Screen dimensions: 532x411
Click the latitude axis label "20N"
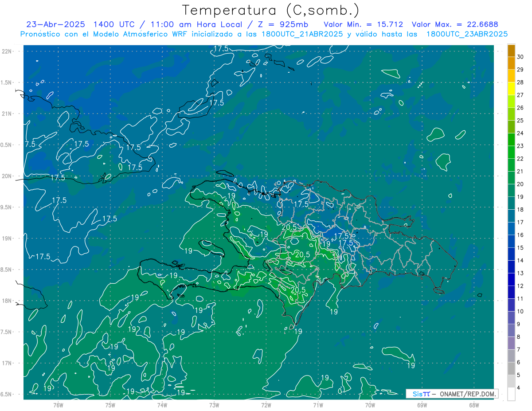pyautogui.click(x=7, y=176)
